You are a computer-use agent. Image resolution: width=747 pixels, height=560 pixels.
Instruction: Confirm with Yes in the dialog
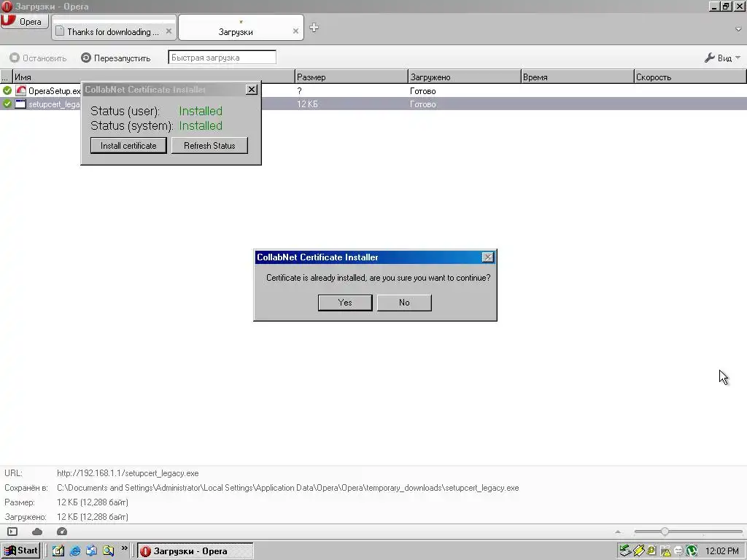[x=345, y=303]
